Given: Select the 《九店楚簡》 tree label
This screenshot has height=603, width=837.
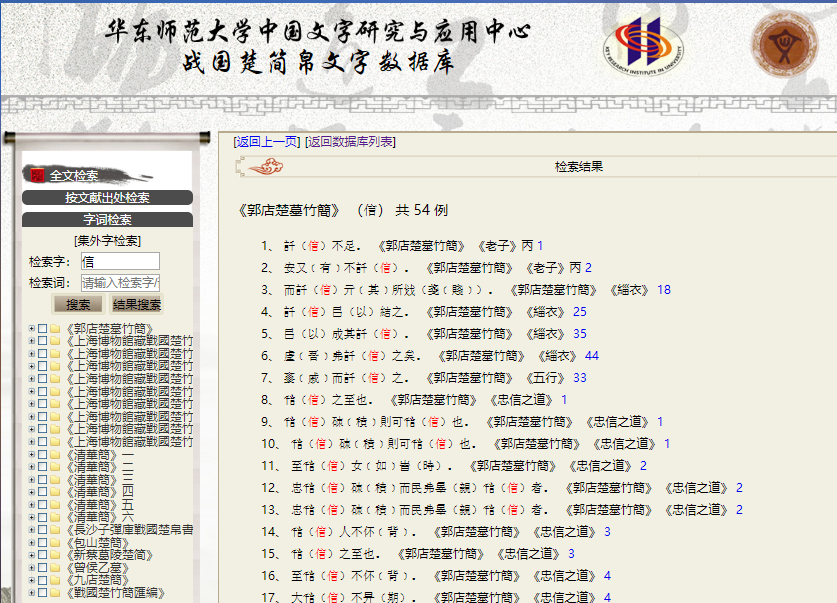Looking at the screenshot, I should 97,580.
